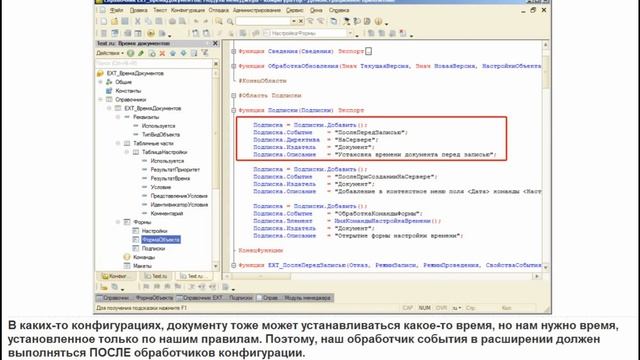The height and width of the screenshot is (360, 640).
Task: Switch to the Конфиг... bottom panel tab
Action: click(x=115, y=276)
